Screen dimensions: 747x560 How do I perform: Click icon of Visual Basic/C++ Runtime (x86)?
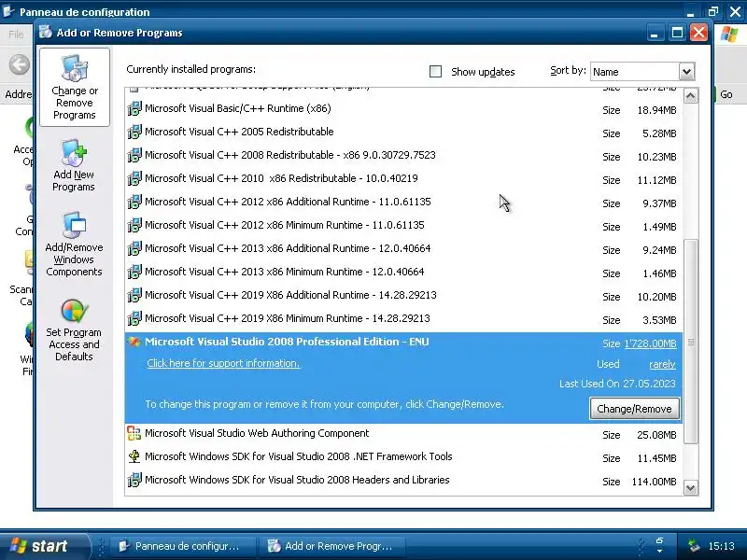coord(134,108)
